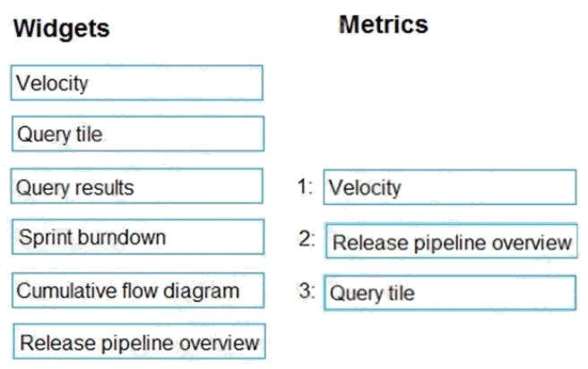Click the widget box below Query tile
Screen dimensions: 588x369
point(137,186)
